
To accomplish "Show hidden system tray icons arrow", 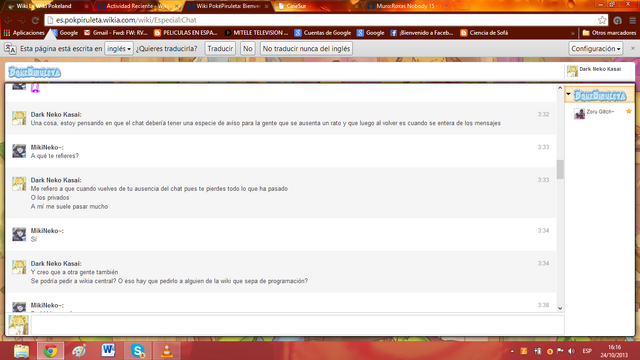I will tap(512, 351).
